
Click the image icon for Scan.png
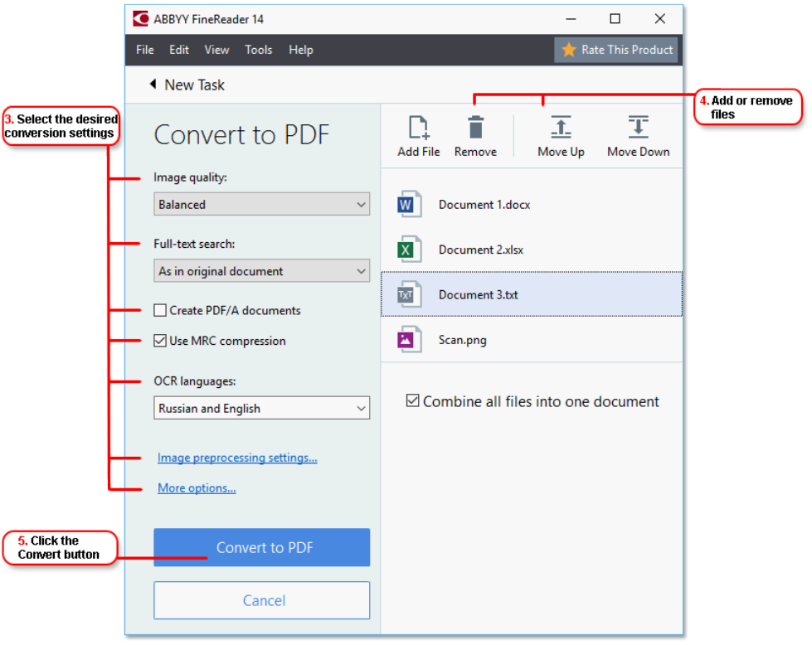tap(409, 340)
